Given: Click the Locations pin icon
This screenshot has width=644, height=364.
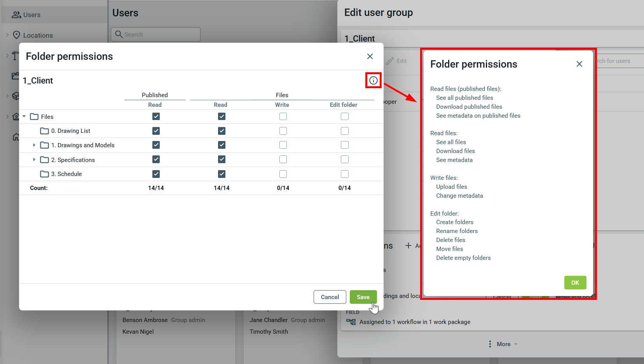Looking at the screenshot, I should pyautogui.click(x=16, y=35).
